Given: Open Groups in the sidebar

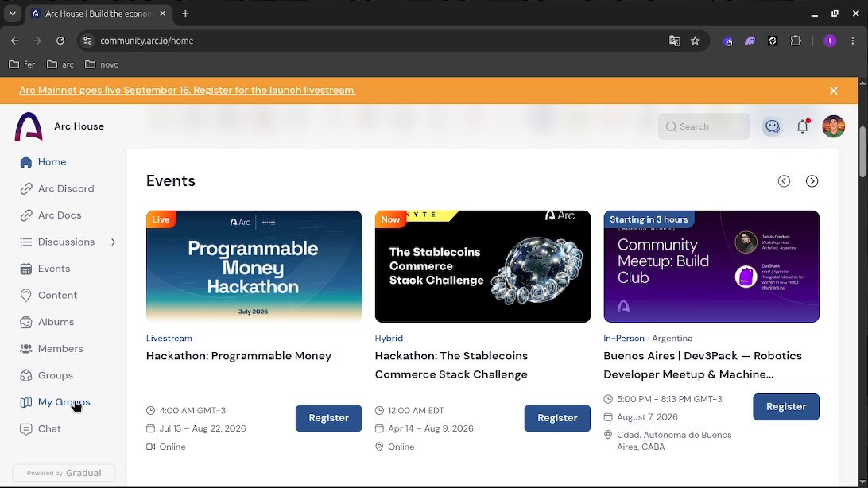Looking at the screenshot, I should click(46, 375).
